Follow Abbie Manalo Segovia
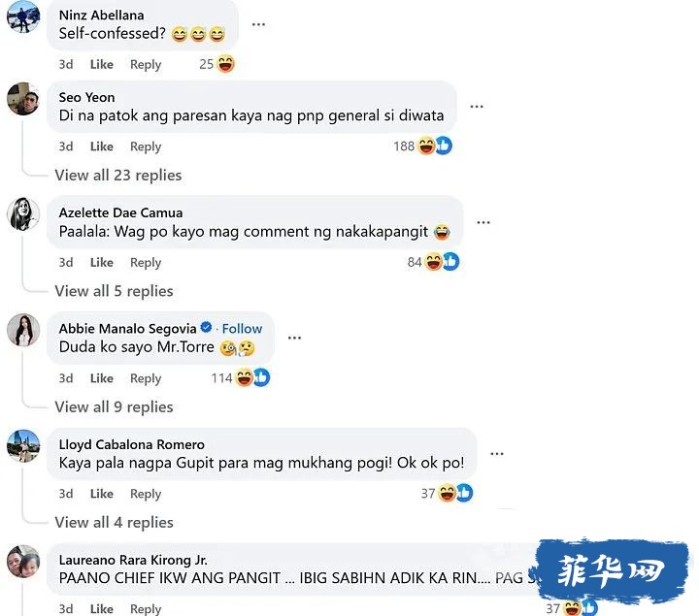 click(x=242, y=329)
